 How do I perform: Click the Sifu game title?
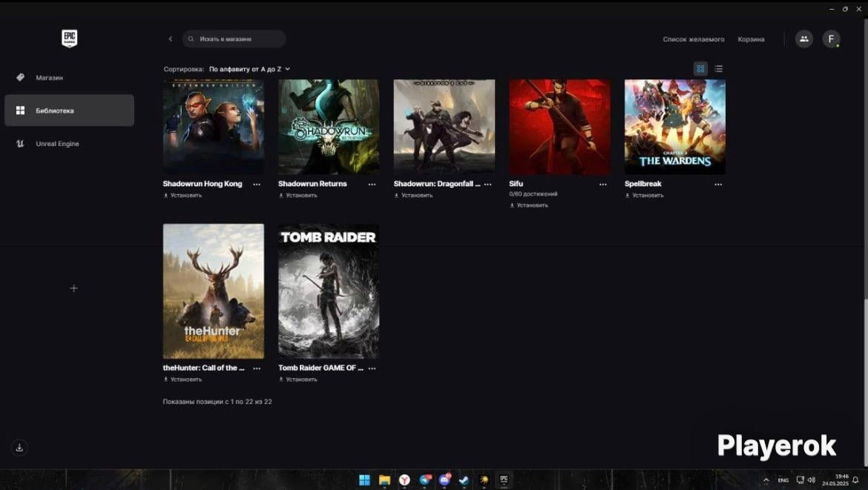click(x=516, y=184)
